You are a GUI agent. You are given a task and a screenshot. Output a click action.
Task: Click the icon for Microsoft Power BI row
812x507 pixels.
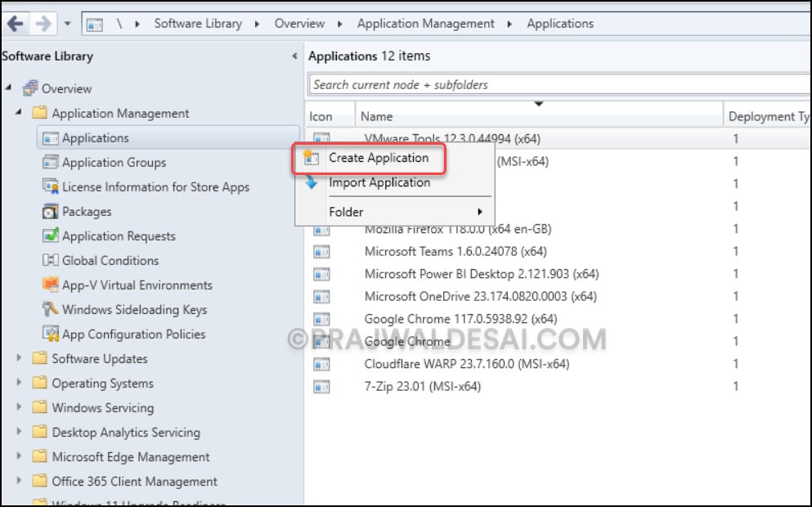[321, 274]
